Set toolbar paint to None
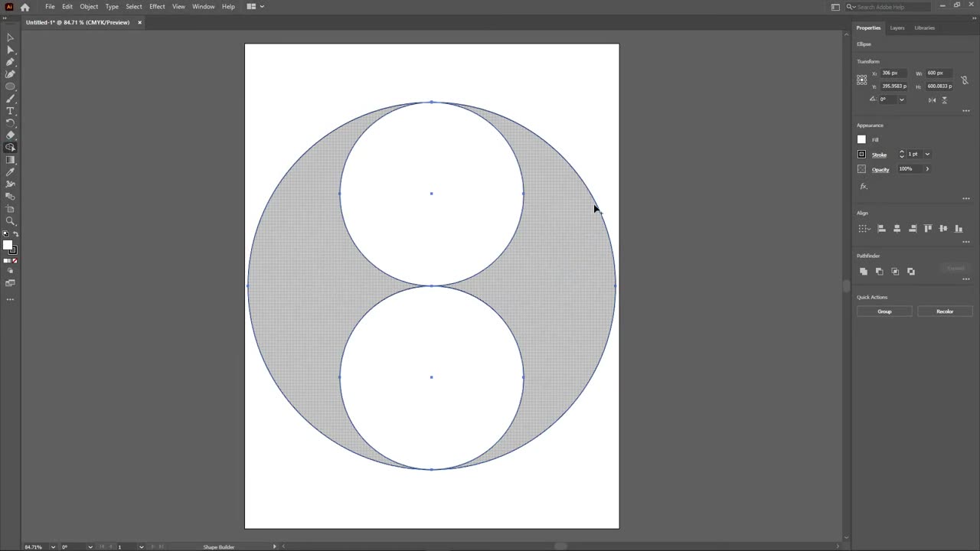980x551 pixels. pyautogui.click(x=15, y=261)
